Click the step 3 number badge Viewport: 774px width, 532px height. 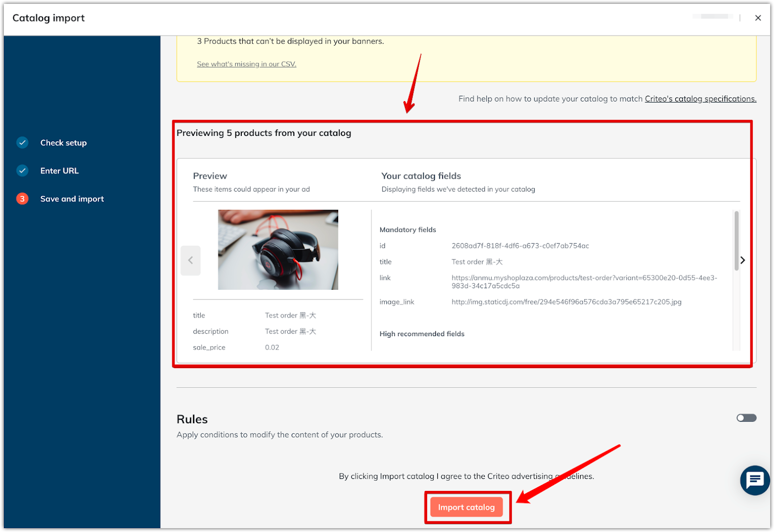click(x=22, y=199)
